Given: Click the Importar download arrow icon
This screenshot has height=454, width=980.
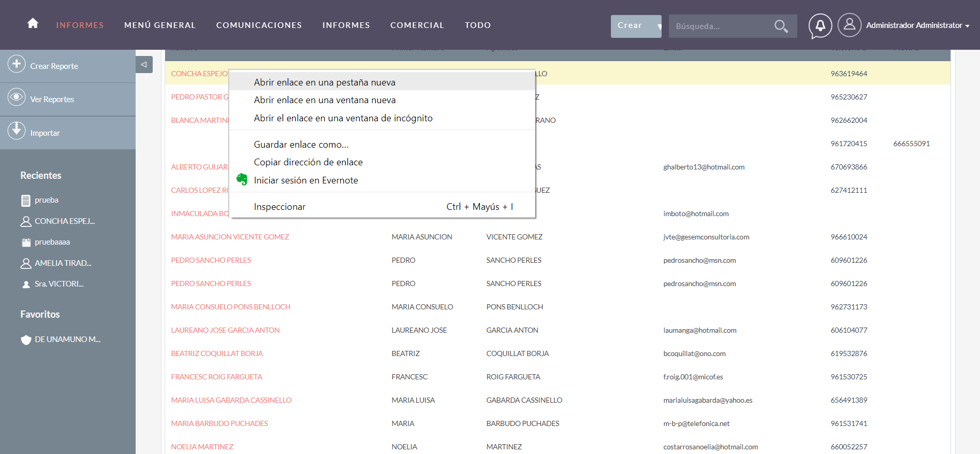Looking at the screenshot, I should point(17,130).
